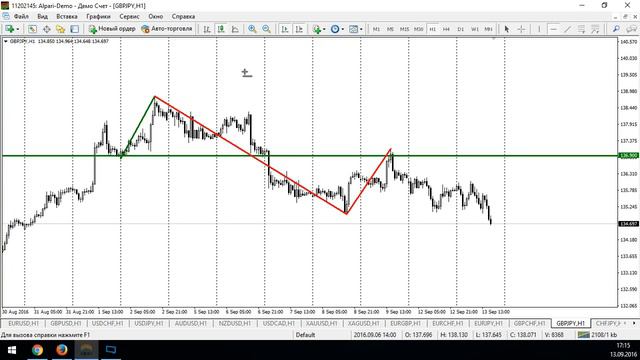Viewport: 640px width, 360px height.
Task: Select the vertical line drawing tool
Action: pyautogui.click(x=539, y=29)
